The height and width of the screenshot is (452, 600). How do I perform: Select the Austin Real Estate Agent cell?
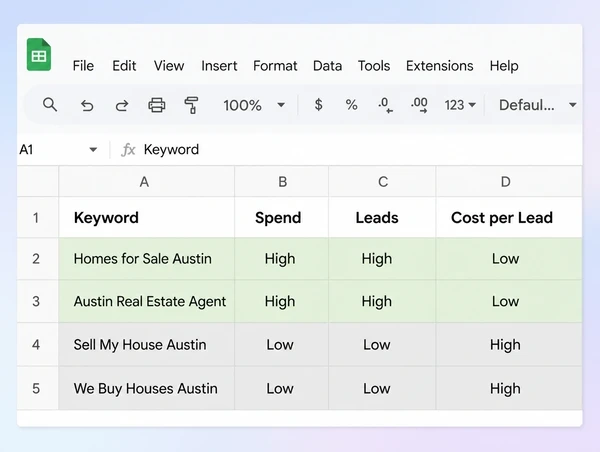pyautogui.click(x=147, y=301)
